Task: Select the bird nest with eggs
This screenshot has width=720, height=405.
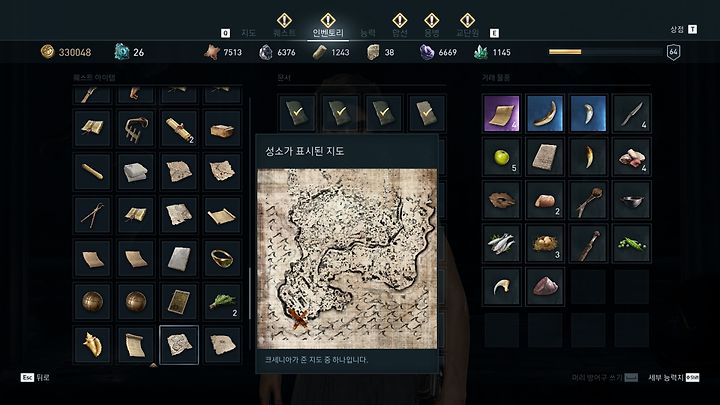Action: (x=545, y=244)
